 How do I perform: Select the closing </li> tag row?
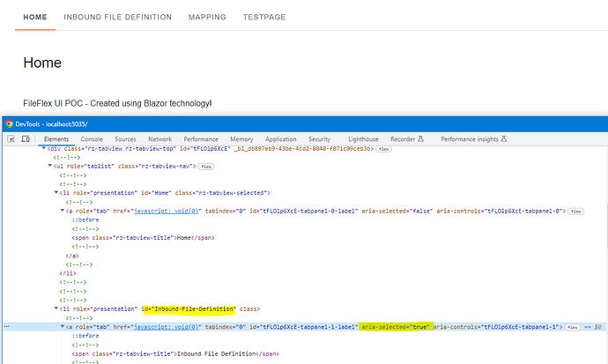(x=68, y=273)
